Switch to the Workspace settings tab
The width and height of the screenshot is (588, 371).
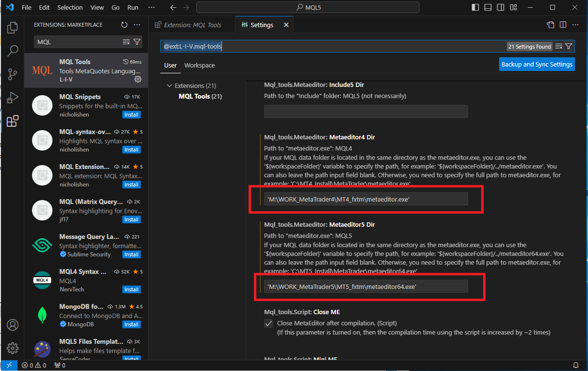(x=200, y=65)
